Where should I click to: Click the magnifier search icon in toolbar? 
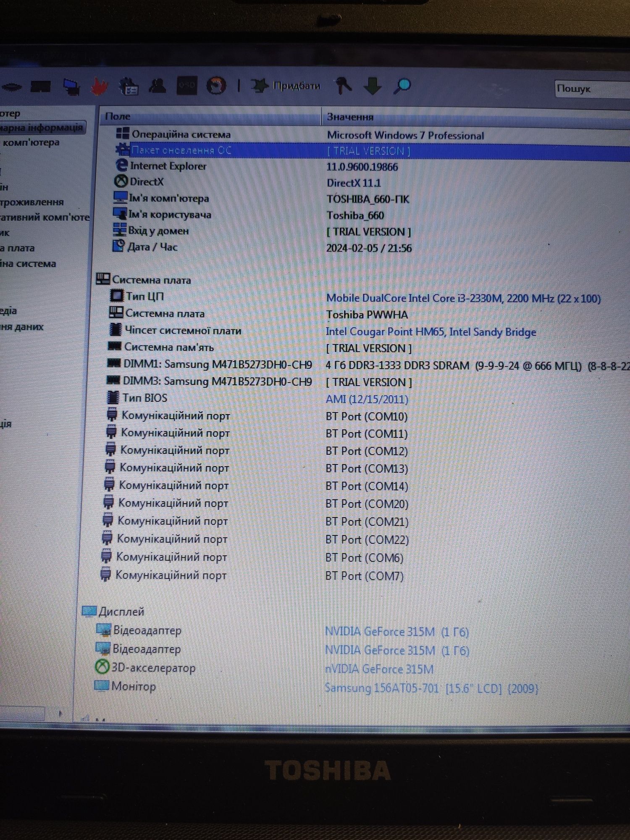pyautogui.click(x=402, y=86)
